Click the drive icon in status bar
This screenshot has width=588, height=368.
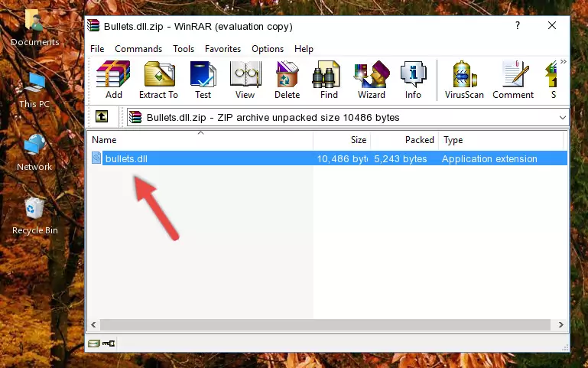[x=94, y=343]
